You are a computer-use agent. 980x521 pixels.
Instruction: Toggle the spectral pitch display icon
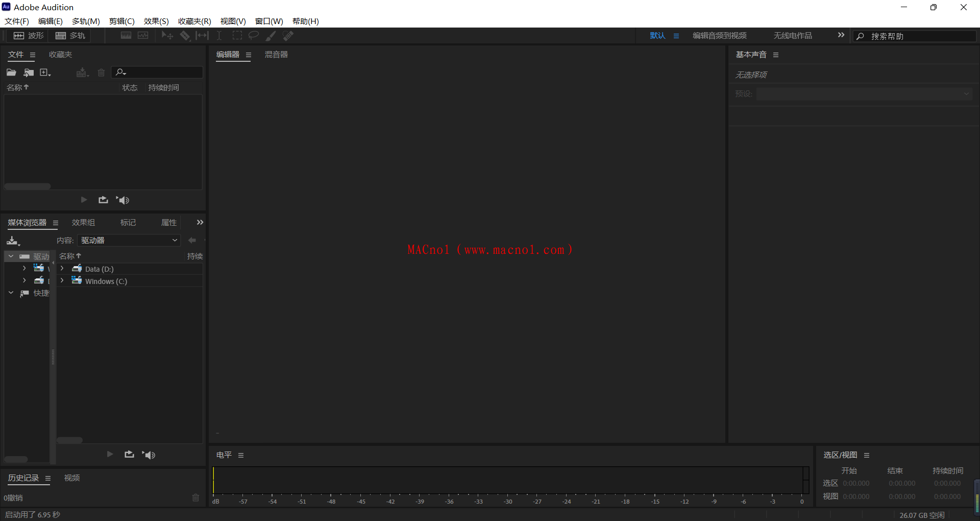tap(143, 35)
